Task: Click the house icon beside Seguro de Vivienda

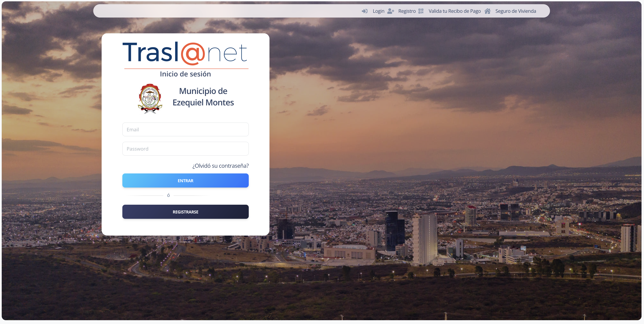Action: [488, 11]
